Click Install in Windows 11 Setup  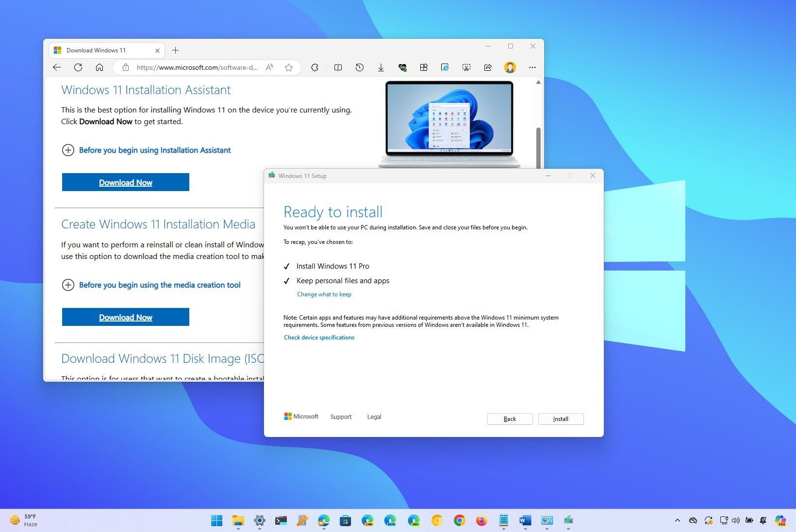point(560,419)
